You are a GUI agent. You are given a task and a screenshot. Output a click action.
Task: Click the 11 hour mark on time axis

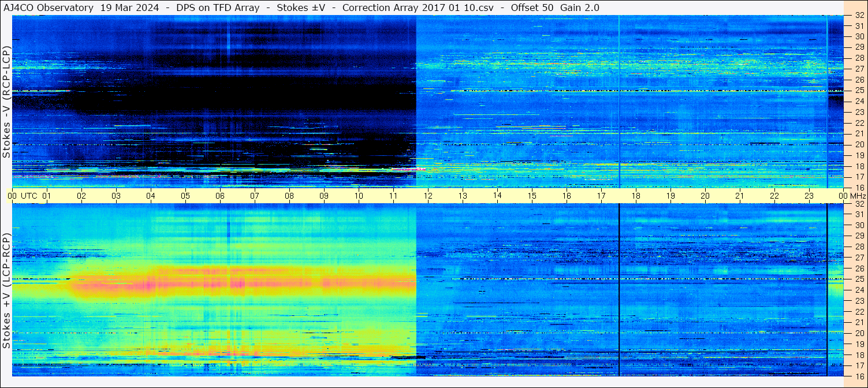(393, 196)
